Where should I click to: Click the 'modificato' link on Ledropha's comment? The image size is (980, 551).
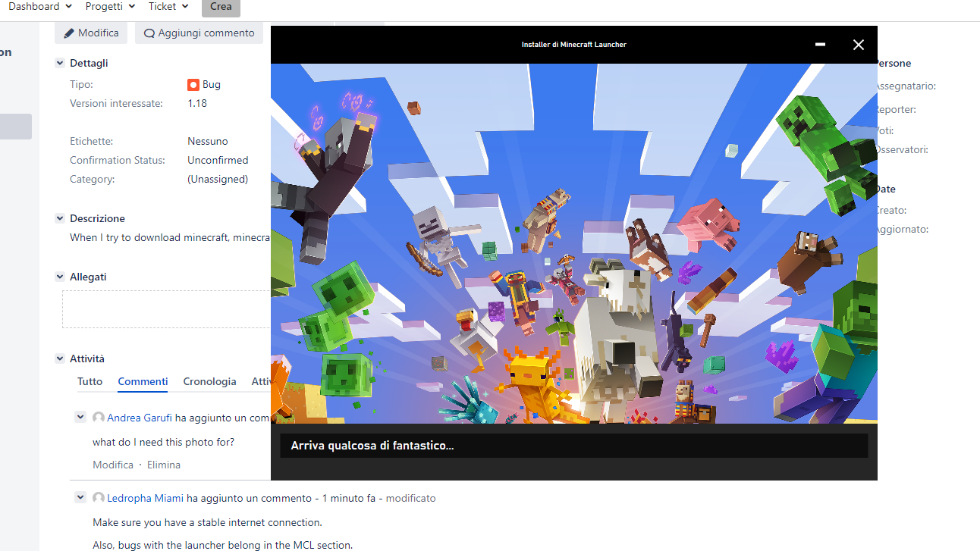[x=411, y=498]
